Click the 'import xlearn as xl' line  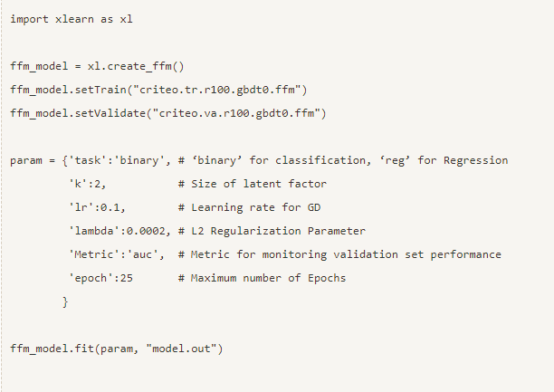point(72,18)
